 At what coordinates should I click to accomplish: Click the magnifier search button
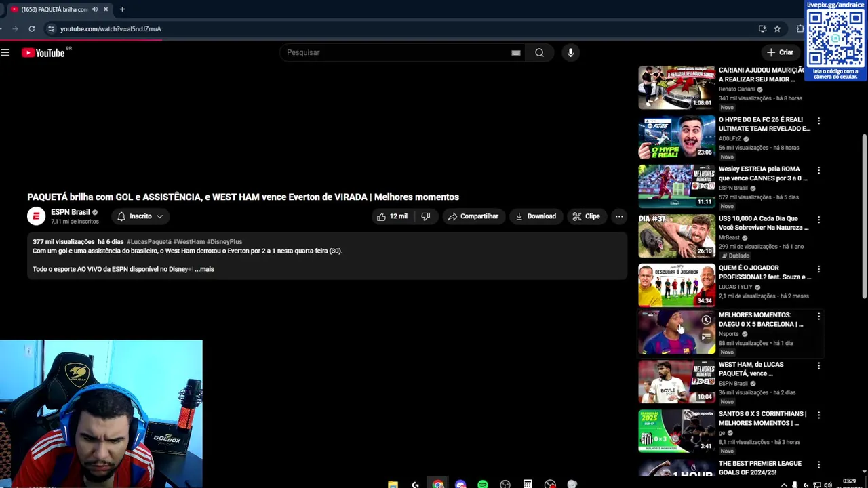tap(539, 52)
